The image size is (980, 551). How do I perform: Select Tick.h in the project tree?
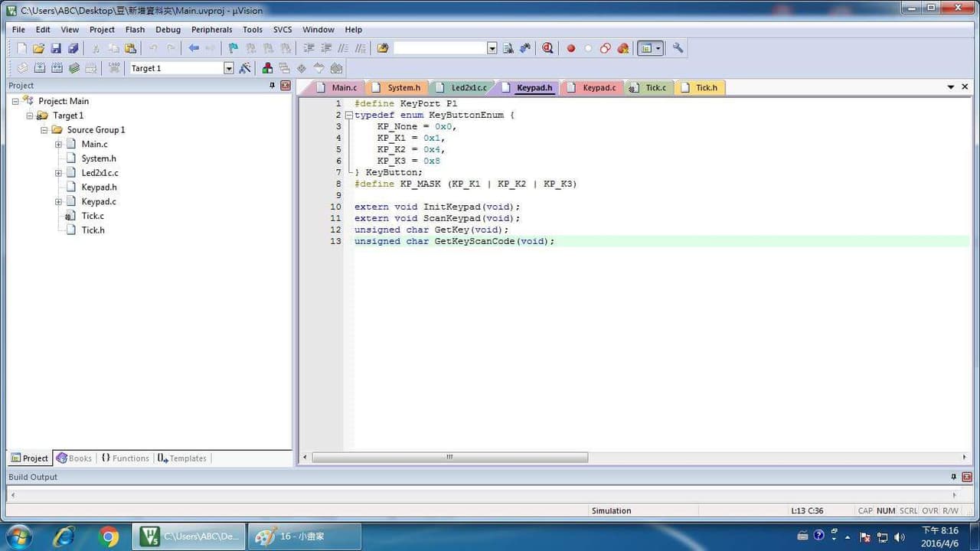click(93, 230)
